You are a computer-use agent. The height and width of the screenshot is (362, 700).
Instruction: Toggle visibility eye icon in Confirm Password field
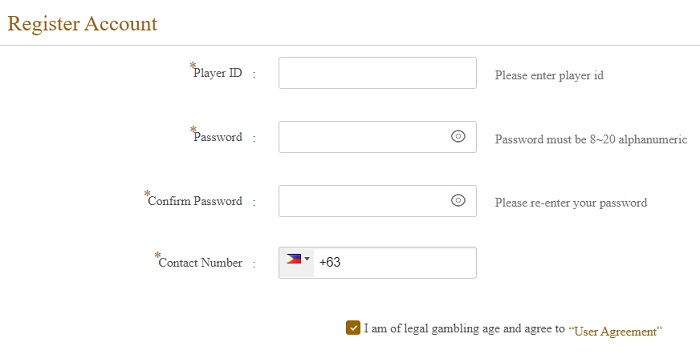pos(458,201)
